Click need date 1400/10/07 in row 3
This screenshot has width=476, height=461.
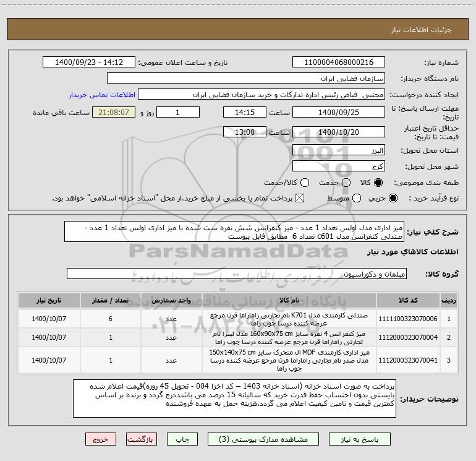pyautogui.click(x=49, y=360)
